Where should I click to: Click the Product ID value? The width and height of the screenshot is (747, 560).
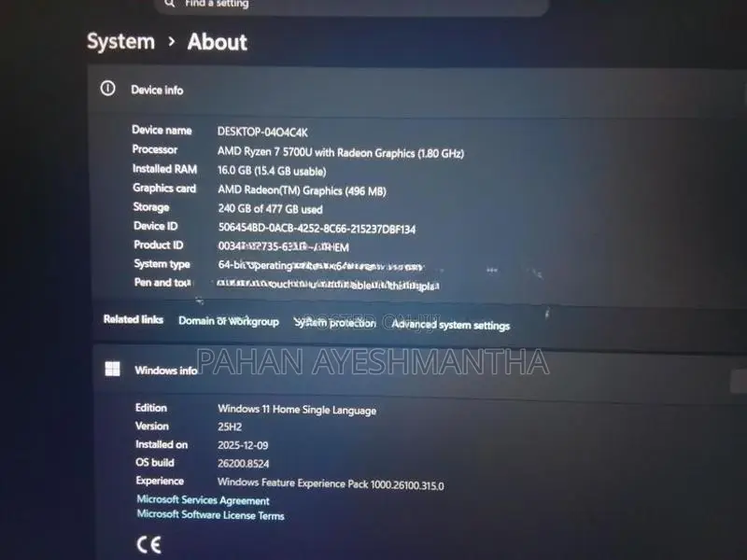tap(284, 246)
